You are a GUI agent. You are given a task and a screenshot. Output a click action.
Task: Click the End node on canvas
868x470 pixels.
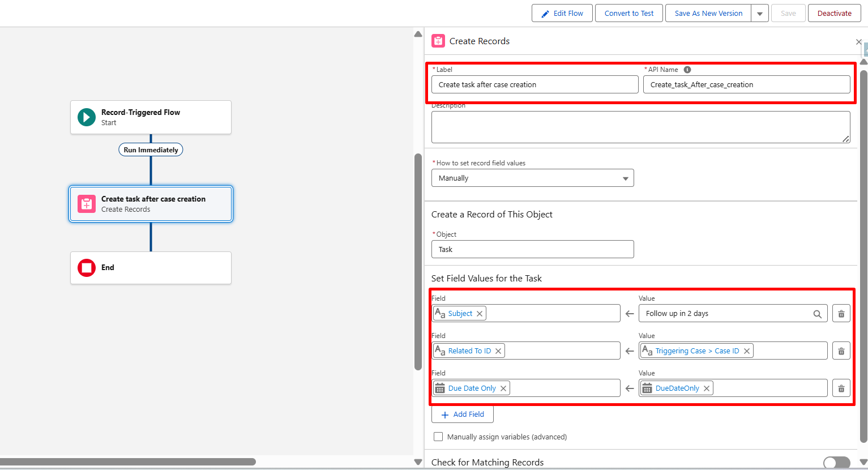click(151, 268)
